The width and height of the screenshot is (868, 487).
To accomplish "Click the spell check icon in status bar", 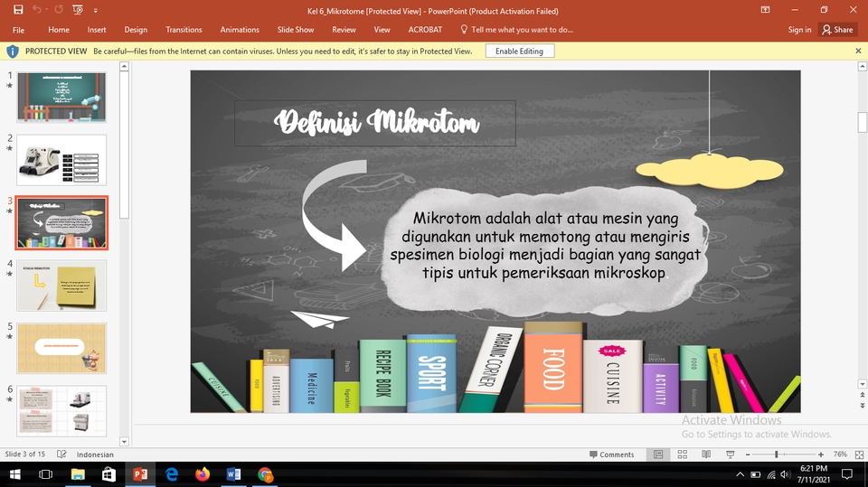I will tap(61, 454).
